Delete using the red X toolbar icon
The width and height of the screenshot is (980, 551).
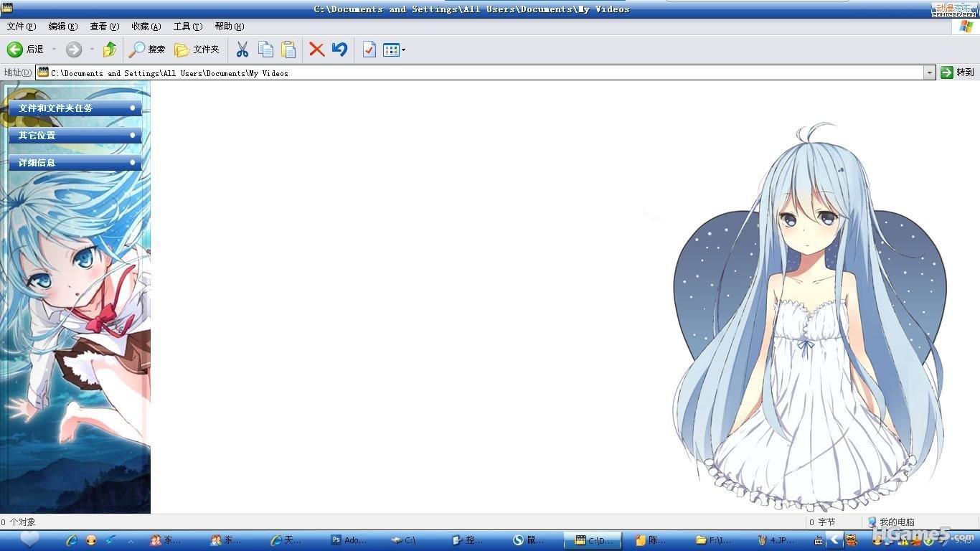coord(316,50)
